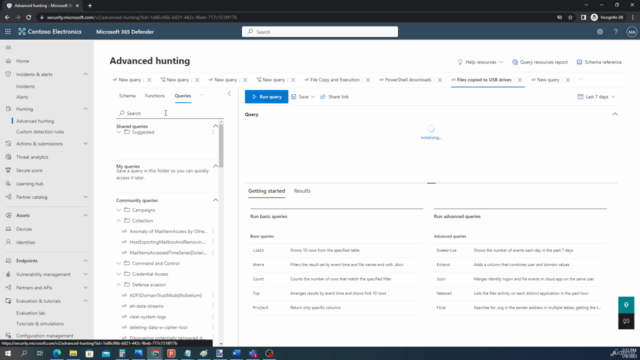Open the alt-data-streams community query
Image resolution: width=640 pixels, height=360 pixels.
click(147, 306)
